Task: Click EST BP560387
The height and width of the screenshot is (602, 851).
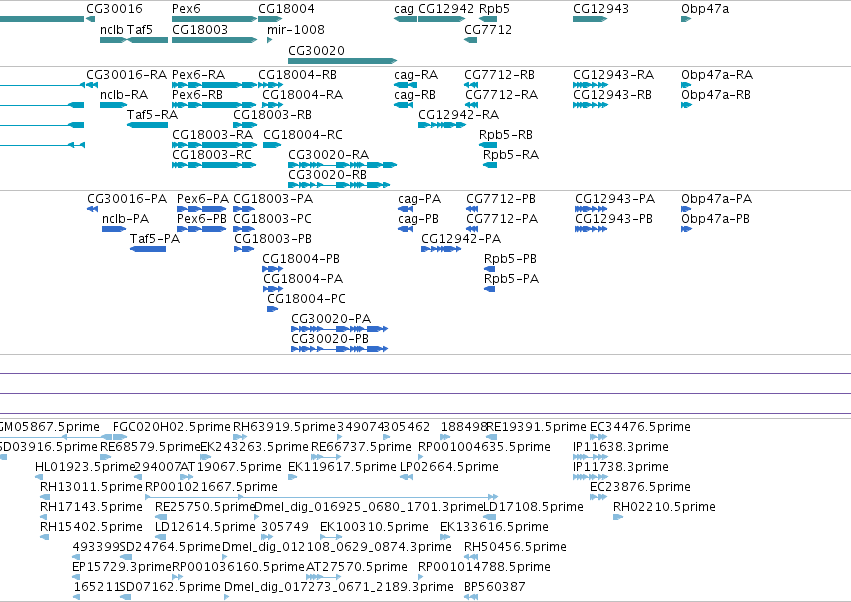Action: 494,587
